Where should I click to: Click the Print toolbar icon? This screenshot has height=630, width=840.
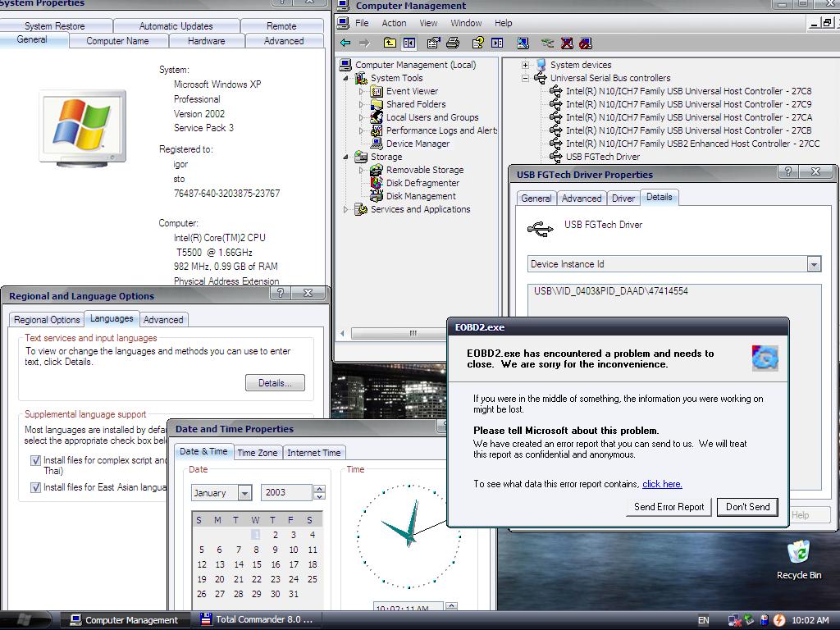coord(453,43)
